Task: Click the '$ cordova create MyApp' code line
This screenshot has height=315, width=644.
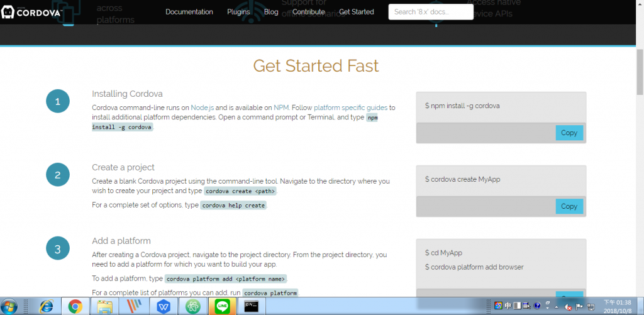Action: [462, 179]
